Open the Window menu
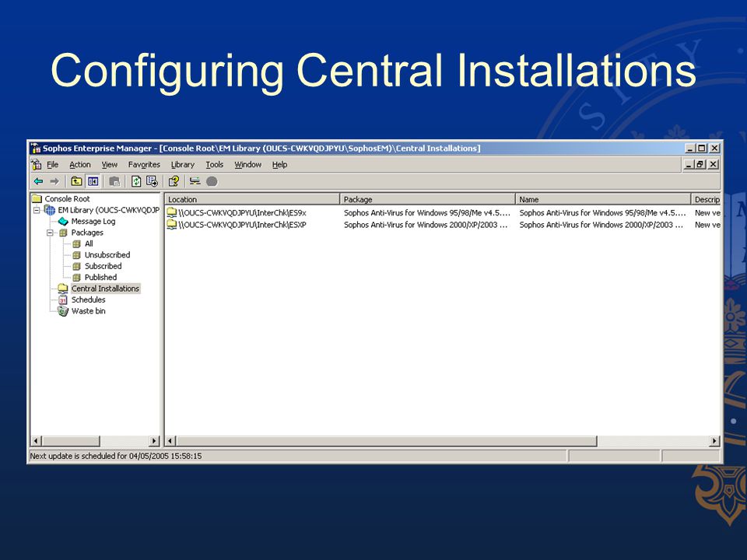Screen dimensions: 747x560 [247, 165]
